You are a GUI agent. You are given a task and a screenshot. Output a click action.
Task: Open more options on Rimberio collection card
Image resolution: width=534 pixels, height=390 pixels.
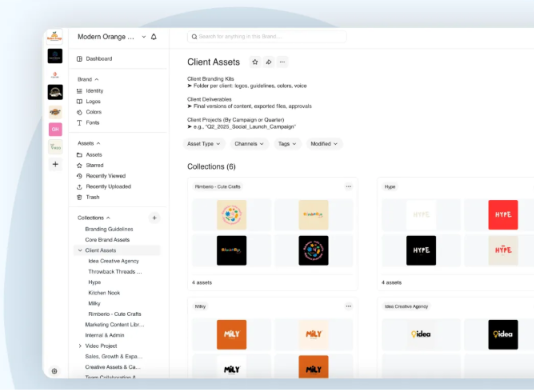click(x=348, y=186)
